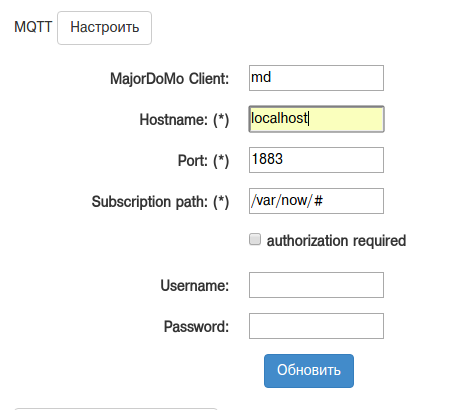Screen dimensions: 458x410
Task: Click the Username label
Action: pyautogui.click(x=195, y=286)
